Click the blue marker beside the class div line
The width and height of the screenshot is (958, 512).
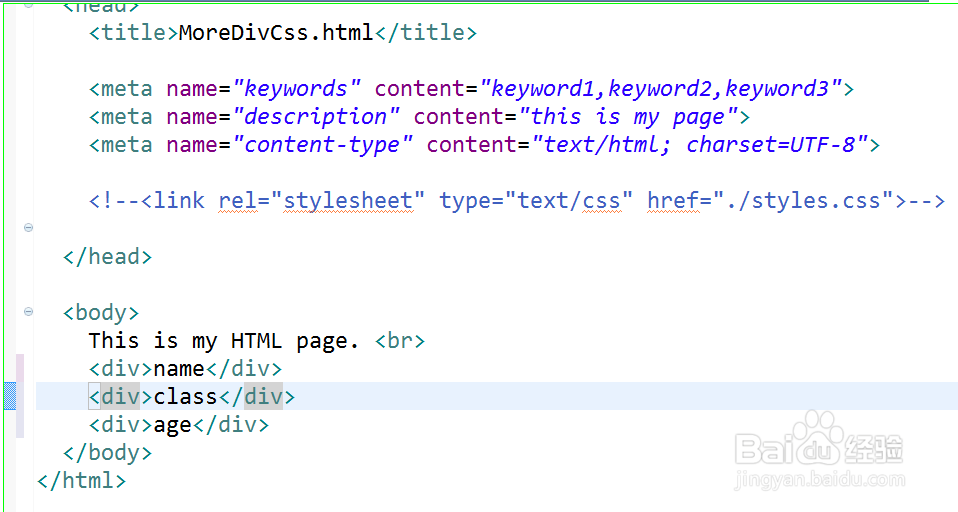10,396
